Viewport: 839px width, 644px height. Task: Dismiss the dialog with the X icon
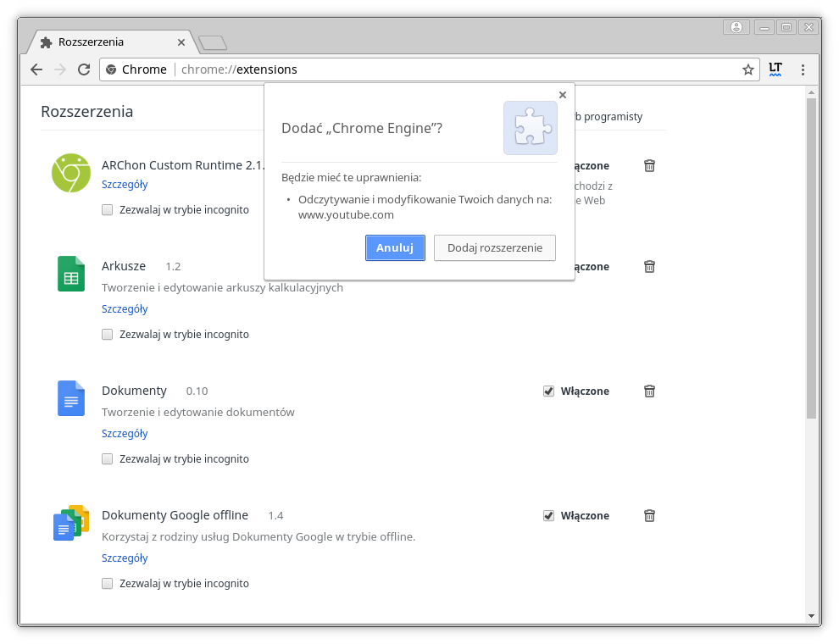pyautogui.click(x=563, y=95)
